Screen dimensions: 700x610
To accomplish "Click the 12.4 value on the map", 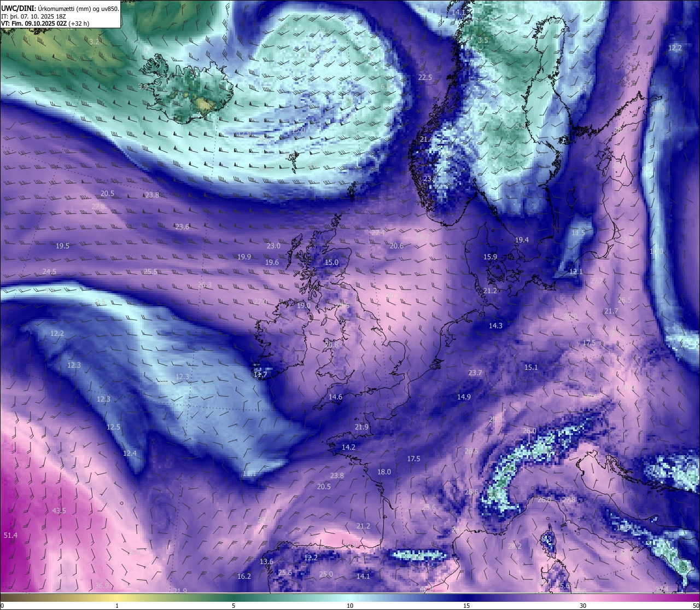I will click(x=130, y=454).
